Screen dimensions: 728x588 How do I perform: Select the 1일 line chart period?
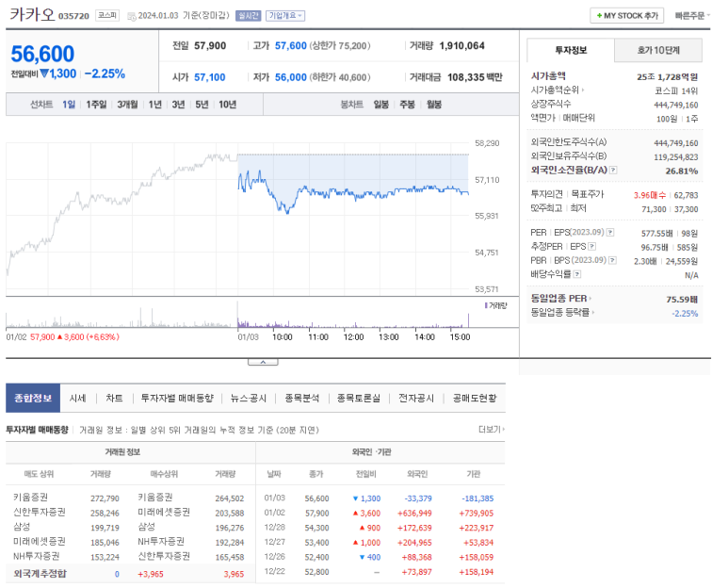[x=69, y=105]
